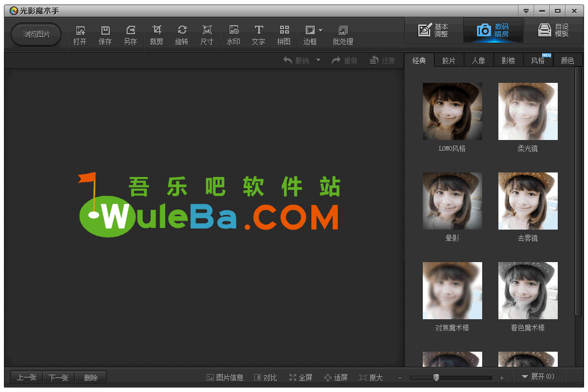Screen dimensions: 588x392
Task: Open the 尺寸 resize tool
Action: pos(207,35)
